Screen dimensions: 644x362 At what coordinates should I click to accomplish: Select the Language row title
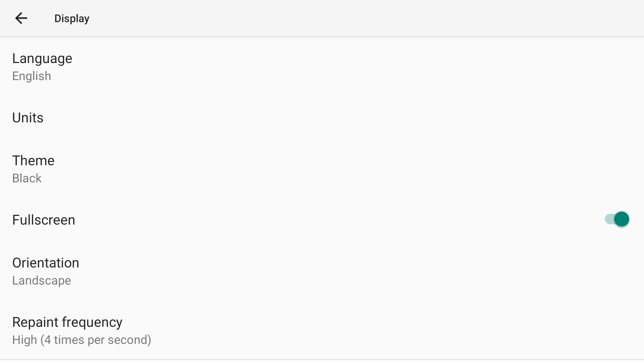pyautogui.click(x=42, y=59)
